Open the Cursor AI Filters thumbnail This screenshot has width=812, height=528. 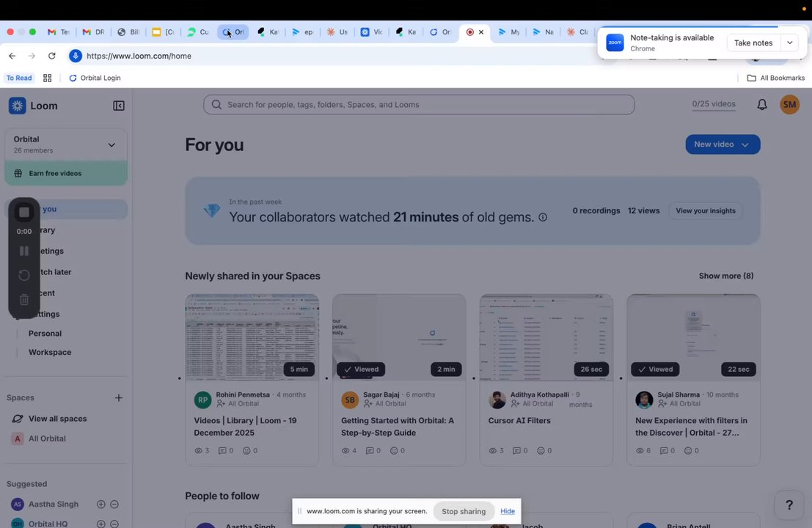[546, 337]
